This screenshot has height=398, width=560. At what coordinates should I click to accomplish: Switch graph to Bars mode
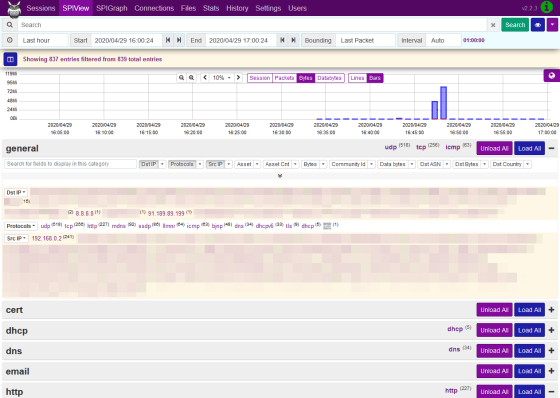point(375,78)
